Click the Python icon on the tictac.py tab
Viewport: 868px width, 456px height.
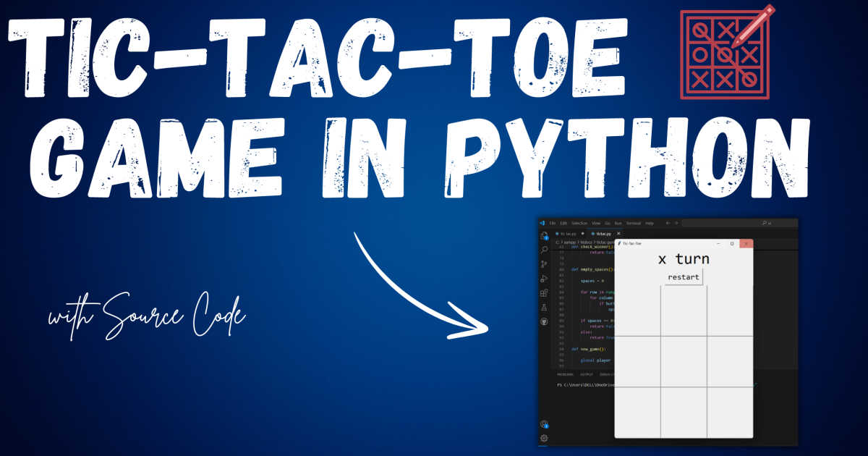pyautogui.click(x=593, y=234)
